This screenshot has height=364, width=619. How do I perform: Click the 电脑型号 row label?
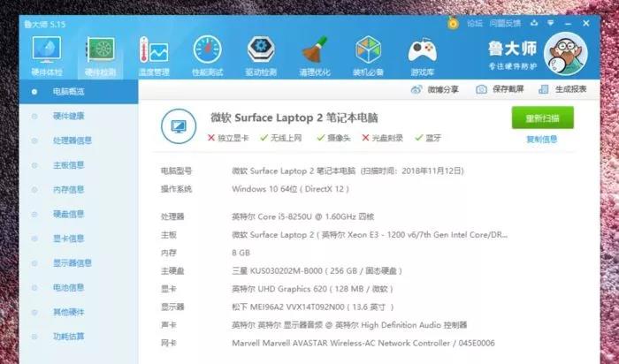pyautogui.click(x=176, y=171)
